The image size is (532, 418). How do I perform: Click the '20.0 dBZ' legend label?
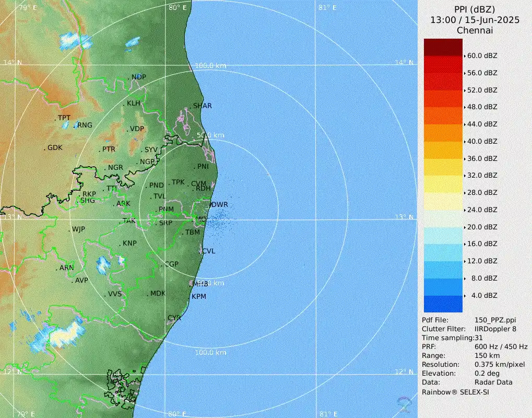tap(482, 227)
